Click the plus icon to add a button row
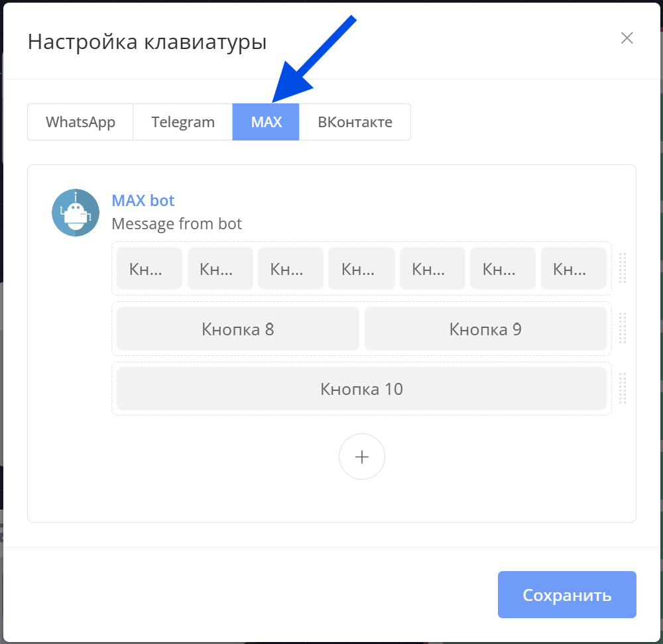Image resolution: width=663 pixels, height=644 pixels. point(361,456)
